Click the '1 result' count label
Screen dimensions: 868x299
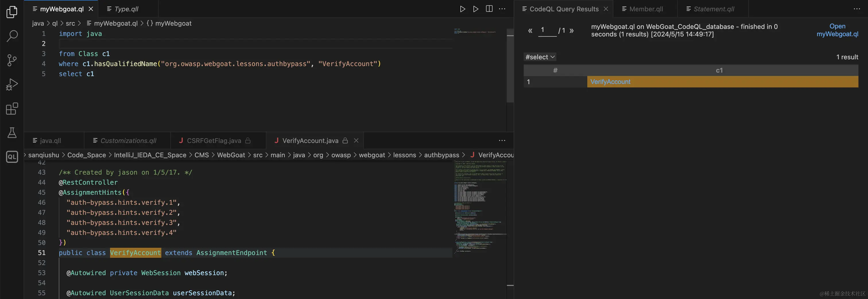847,57
